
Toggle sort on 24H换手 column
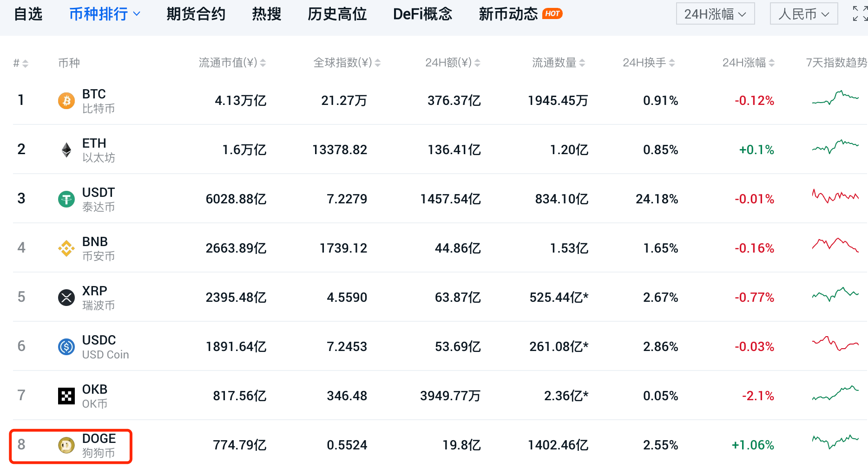click(671, 63)
